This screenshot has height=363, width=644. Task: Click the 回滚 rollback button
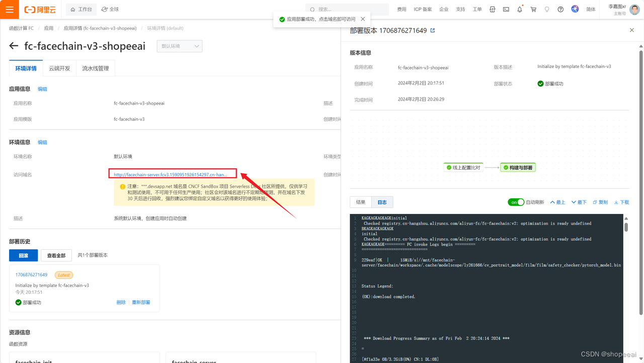[x=23, y=256]
